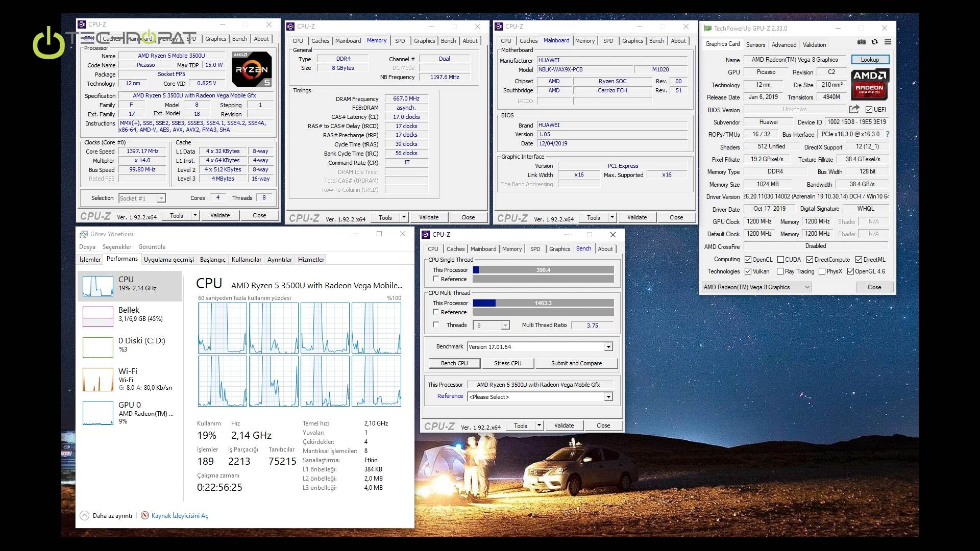Open Benchmark Version 17.01.64 dropdown

pyautogui.click(x=608, y=347)
